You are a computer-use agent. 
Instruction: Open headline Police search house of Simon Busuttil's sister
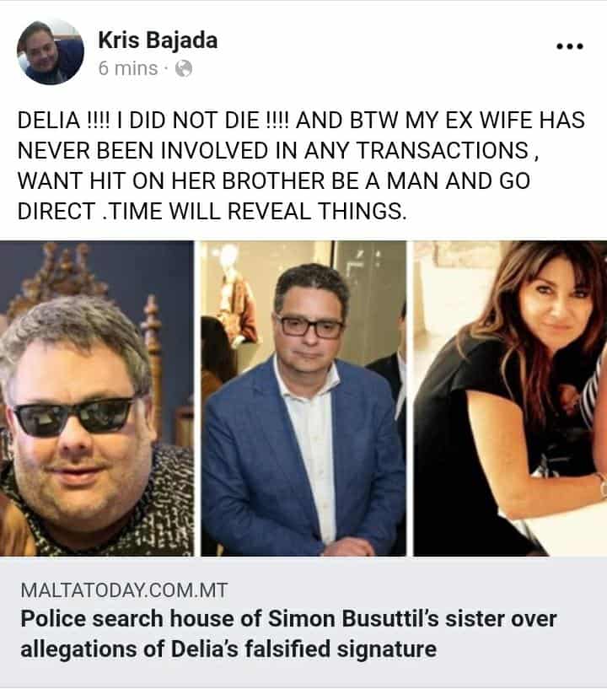coord(288,619)
